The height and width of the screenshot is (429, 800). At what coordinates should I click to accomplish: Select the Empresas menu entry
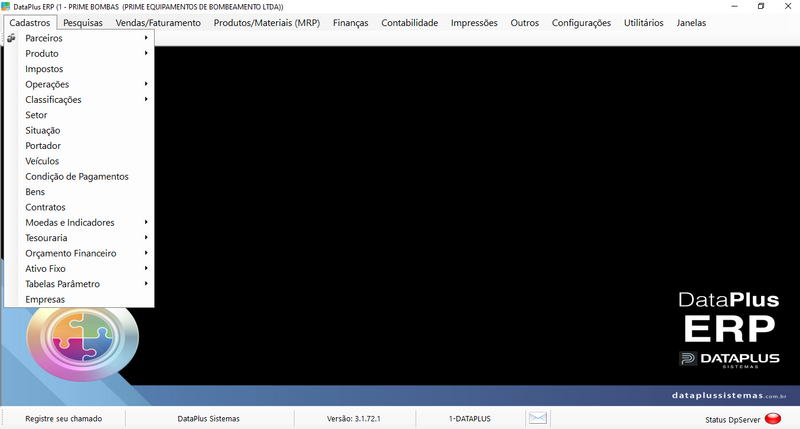[x=79, y=299]
